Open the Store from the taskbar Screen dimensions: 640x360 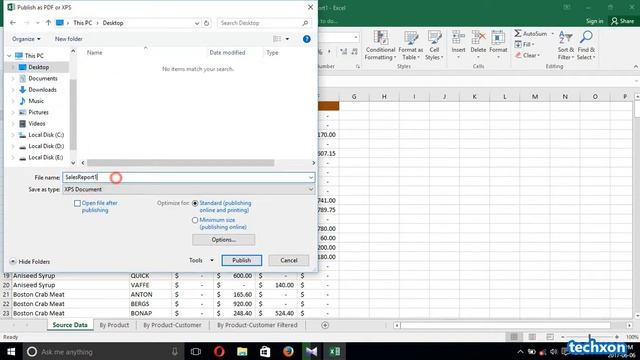(x=265, y=351)
